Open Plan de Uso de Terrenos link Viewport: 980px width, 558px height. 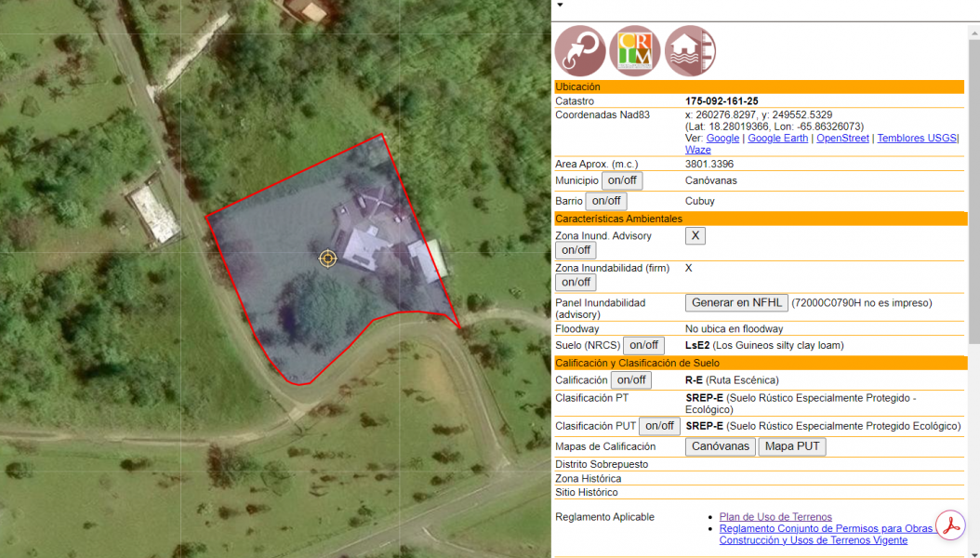775,517
